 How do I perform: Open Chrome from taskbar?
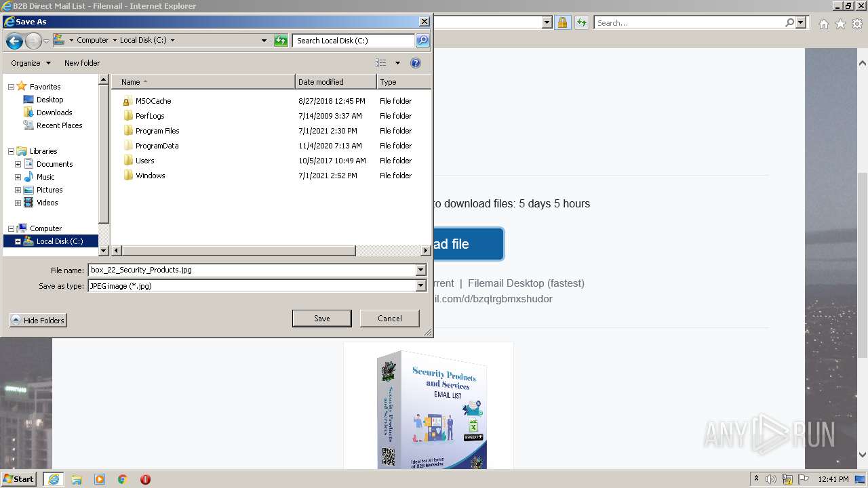pyautogui.click(x=123, y=479)
